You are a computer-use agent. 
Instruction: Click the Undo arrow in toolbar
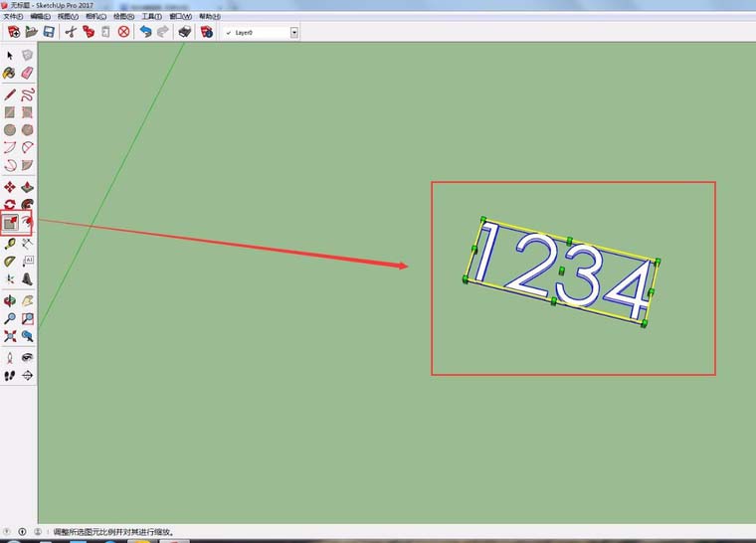point(146,32)
